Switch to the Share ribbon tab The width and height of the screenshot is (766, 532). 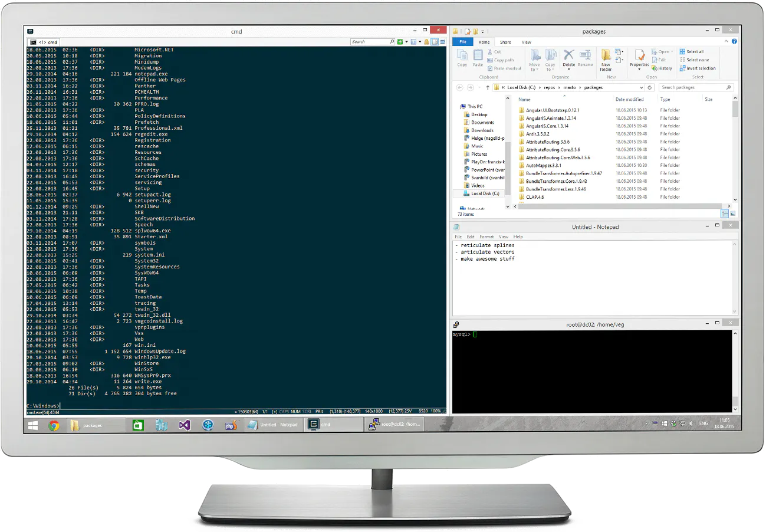click(505, 42)
